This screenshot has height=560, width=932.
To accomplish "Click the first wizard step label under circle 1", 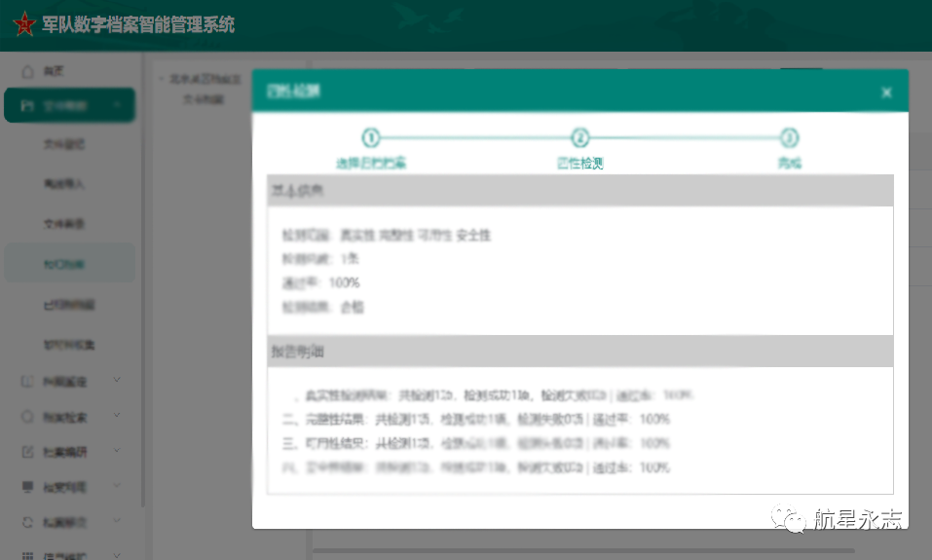I will point(371,163).
